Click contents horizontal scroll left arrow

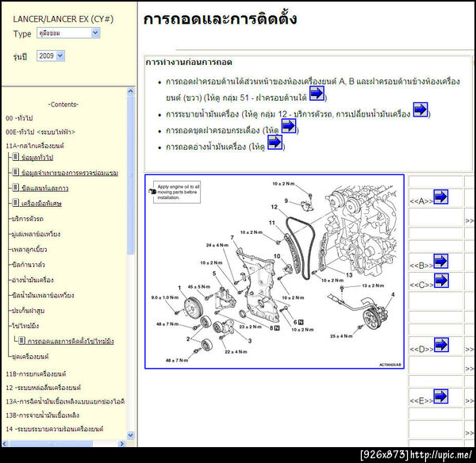5,444
